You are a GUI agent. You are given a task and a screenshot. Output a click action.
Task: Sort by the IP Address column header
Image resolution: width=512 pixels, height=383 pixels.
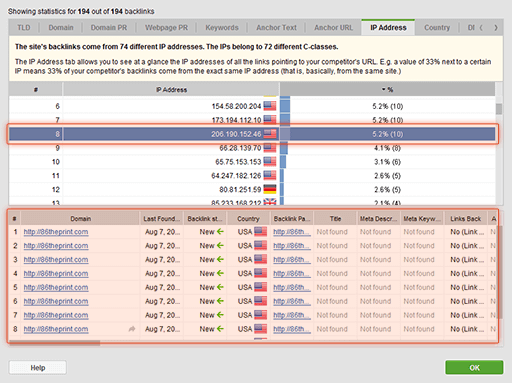point(171,90)
